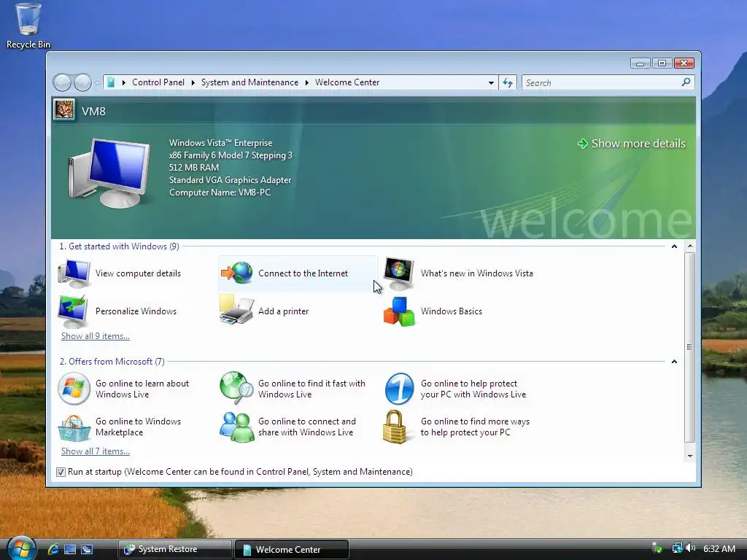747x560 pixels.
Task: Click the address bar refresh button
Action: [508, 83]
